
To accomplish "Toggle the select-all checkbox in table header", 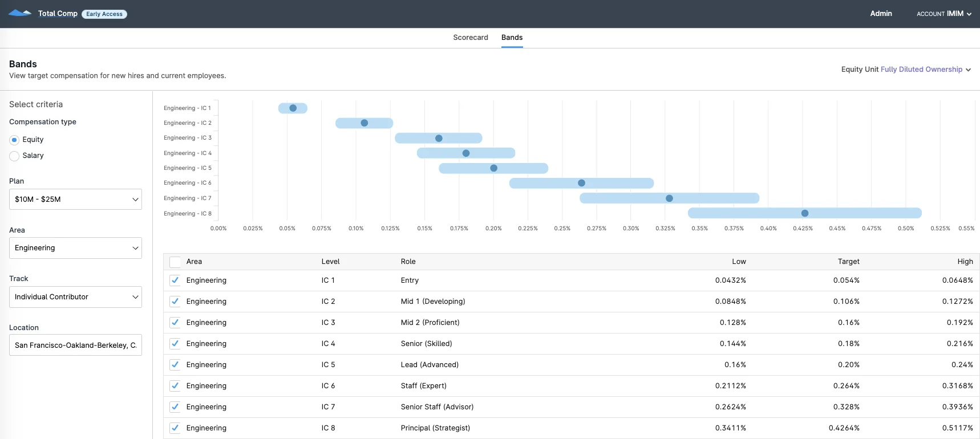I will (x=175, y=262).
